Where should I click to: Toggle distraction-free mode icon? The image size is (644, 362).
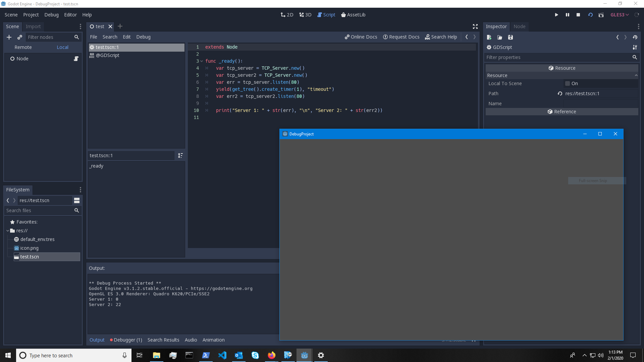tap(475, 26)
